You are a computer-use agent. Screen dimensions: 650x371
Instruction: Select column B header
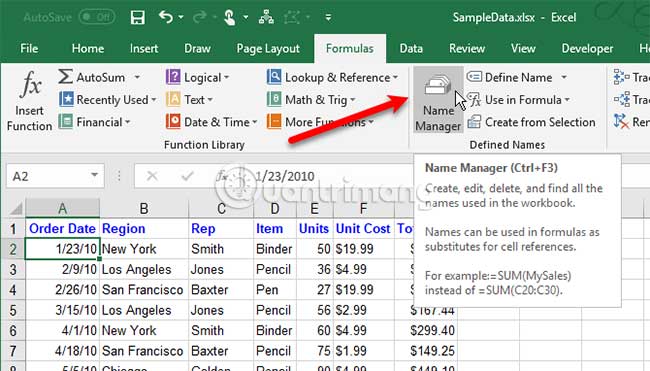144,208
